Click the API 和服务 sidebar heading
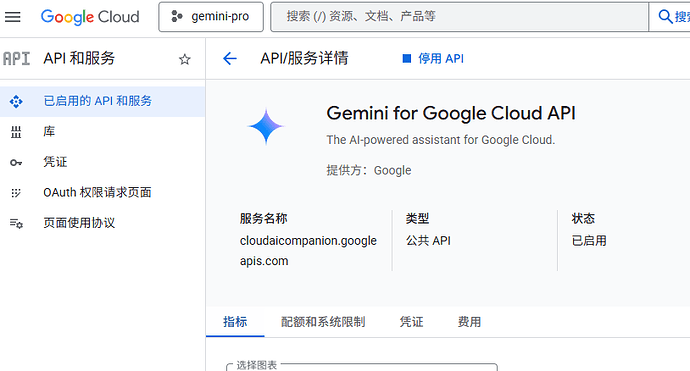This screenshot has width=690, height=371. point(79,59)
